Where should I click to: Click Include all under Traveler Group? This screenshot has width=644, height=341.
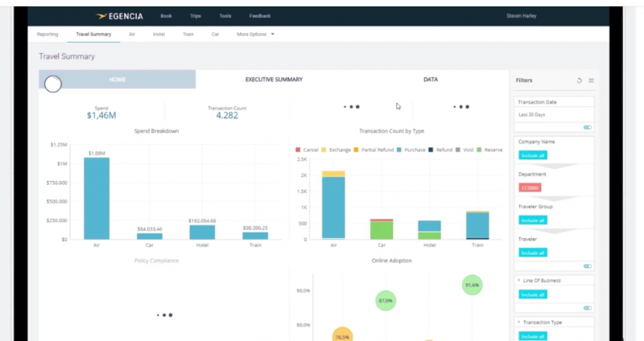[533, 220]
